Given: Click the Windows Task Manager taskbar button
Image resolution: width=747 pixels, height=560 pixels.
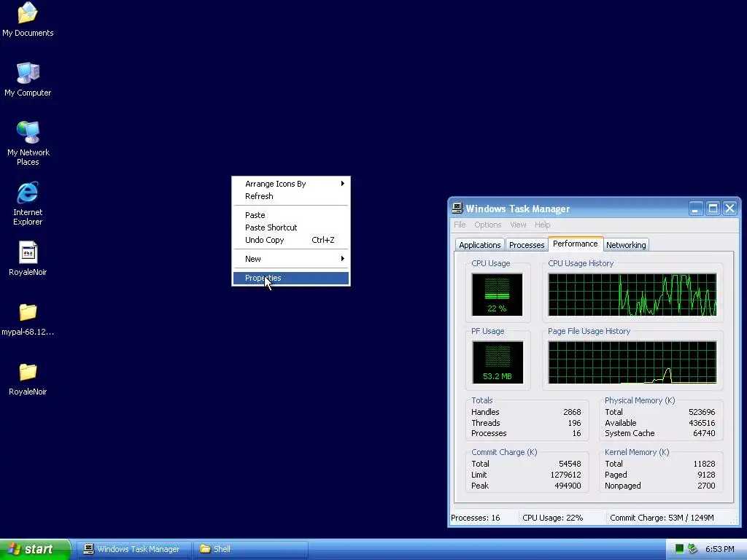Looking at the screenshot, I should [133, 549].
